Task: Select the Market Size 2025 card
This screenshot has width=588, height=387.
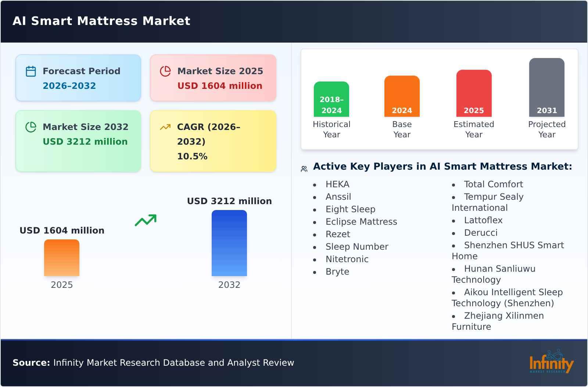Action: [212, 77]
